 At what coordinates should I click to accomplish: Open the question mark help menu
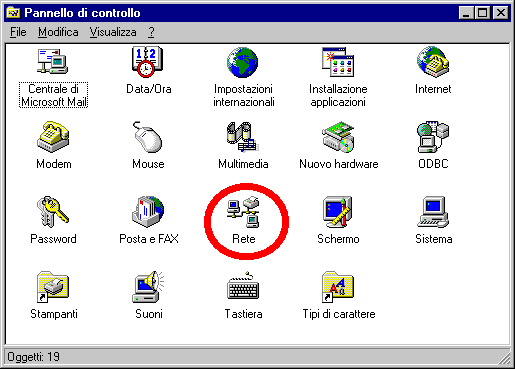tap(151, 32)
